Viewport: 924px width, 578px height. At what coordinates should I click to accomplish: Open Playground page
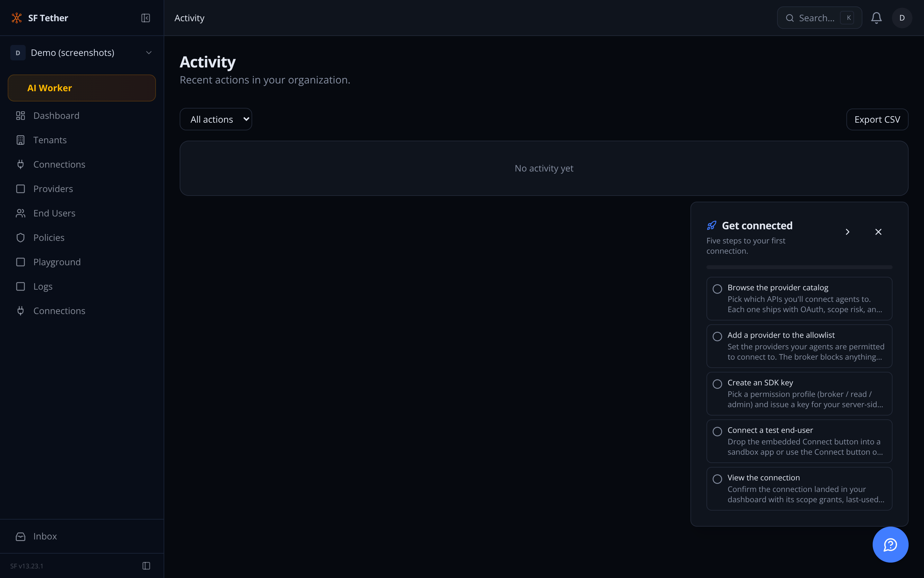(x=82, y=262)
